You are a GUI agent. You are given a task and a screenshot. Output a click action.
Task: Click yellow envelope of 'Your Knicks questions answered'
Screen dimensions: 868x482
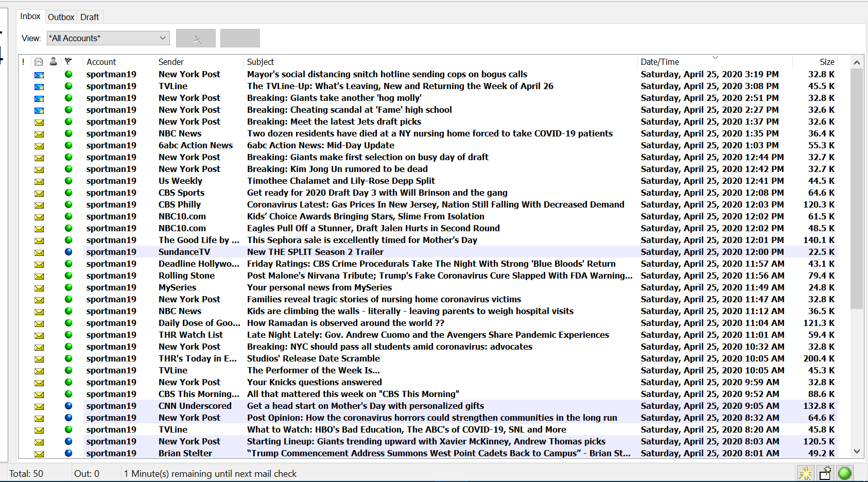click(39, 383)
